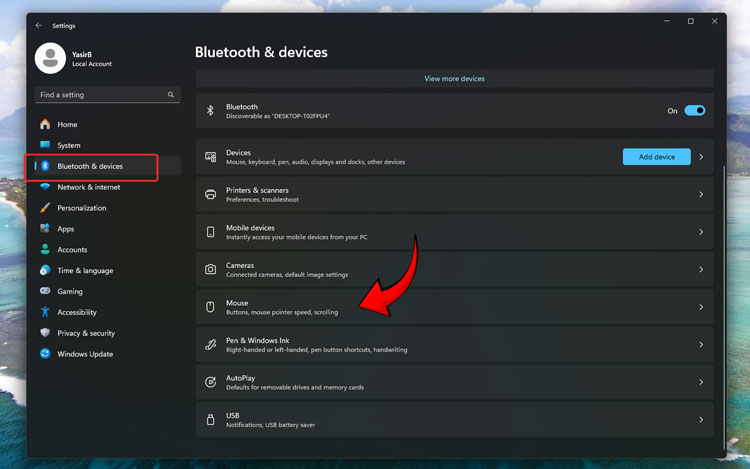The height and width of the screenshot is (469, 750).
Task: Click the Local Account text
Action: (x=92, y=64)
